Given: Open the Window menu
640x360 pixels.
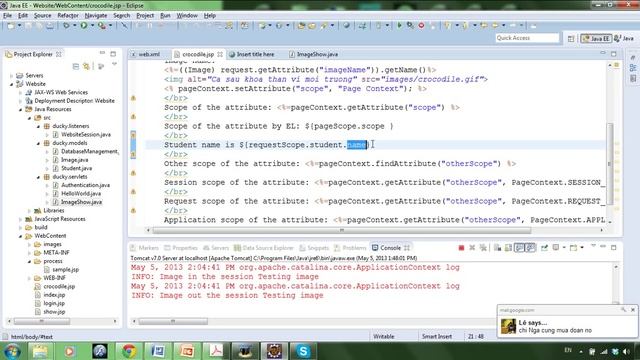Looking at the screenshot, I should pos(187,16).
